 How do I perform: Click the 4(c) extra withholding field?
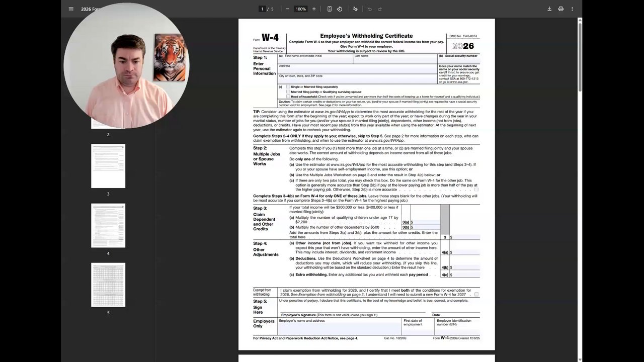(464, 275)
